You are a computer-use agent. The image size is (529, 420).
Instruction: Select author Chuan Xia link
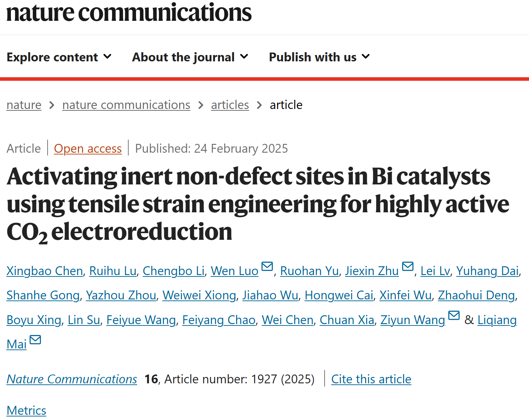tap(347, 320)
